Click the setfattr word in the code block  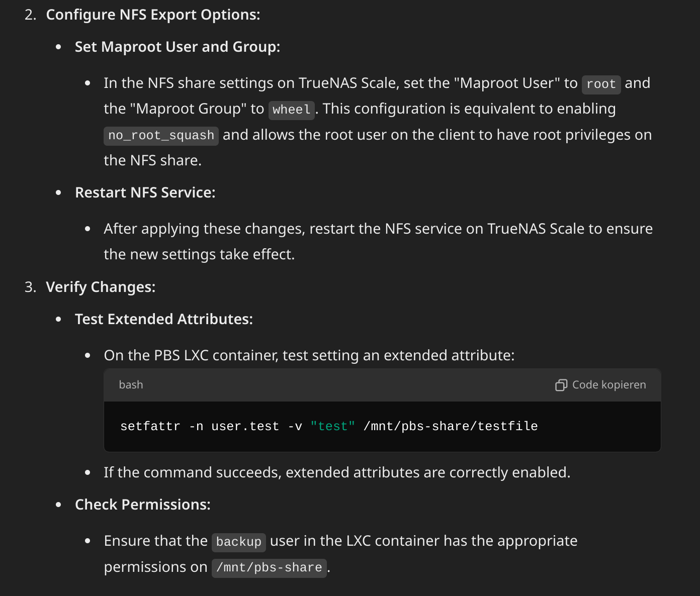click(x=150, y=426)
